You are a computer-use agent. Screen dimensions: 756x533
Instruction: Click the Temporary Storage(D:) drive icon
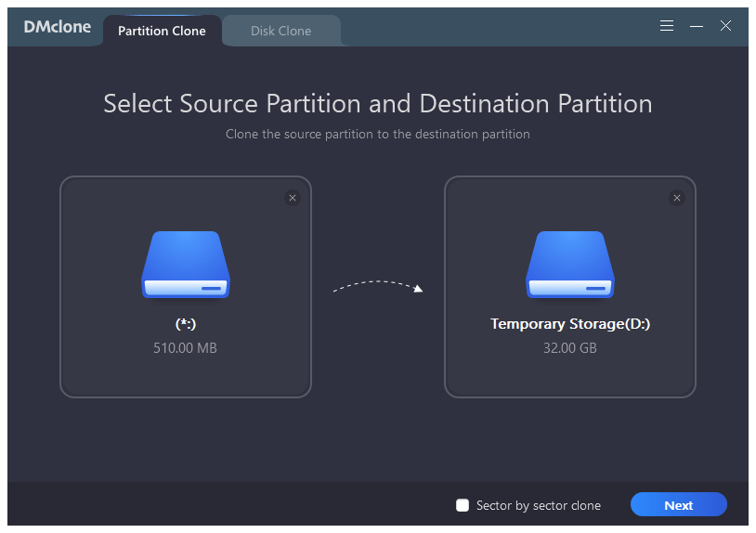pos(570,265)
